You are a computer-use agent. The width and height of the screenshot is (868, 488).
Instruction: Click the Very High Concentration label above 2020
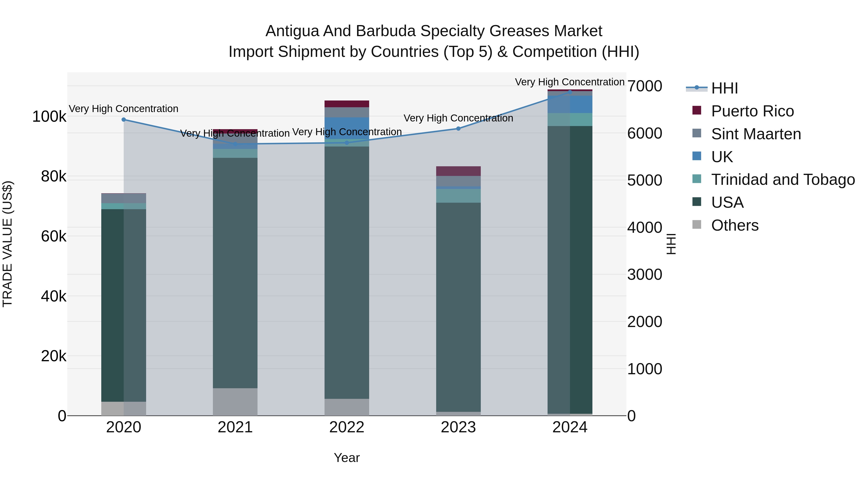[x=124, y=109]
